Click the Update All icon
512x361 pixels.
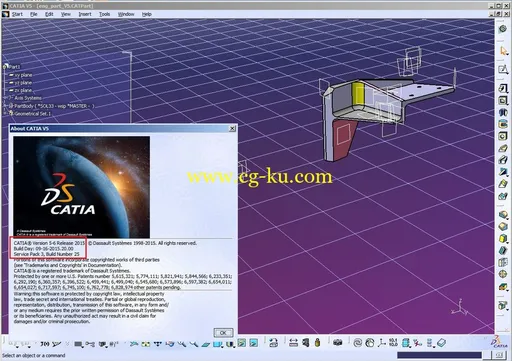coord(273,343)
